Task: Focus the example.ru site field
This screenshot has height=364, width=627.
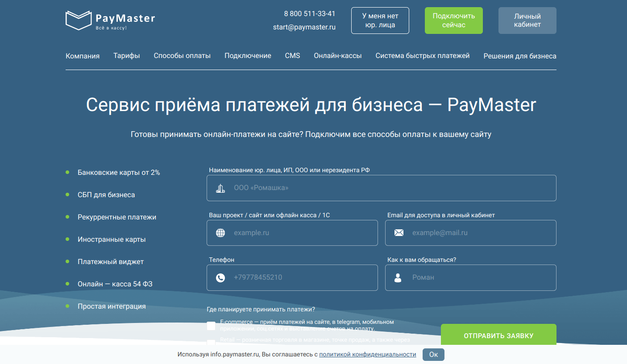Action: point(292,233)
